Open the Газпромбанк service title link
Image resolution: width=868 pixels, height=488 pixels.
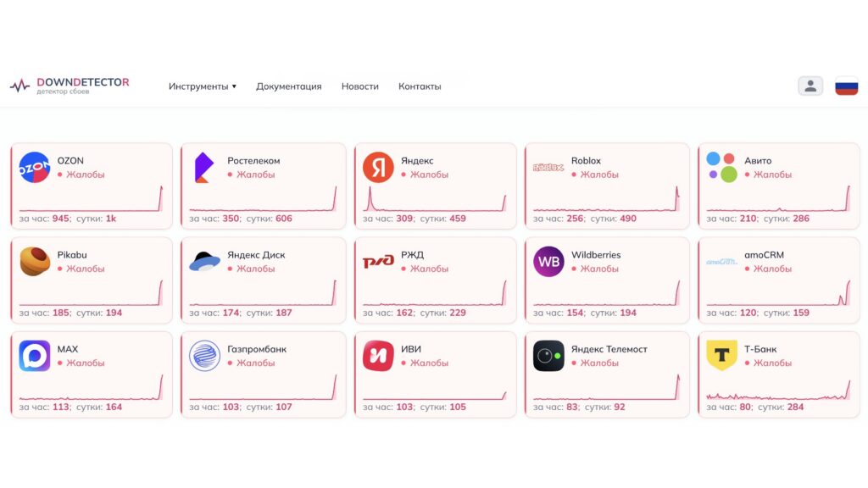257,349
